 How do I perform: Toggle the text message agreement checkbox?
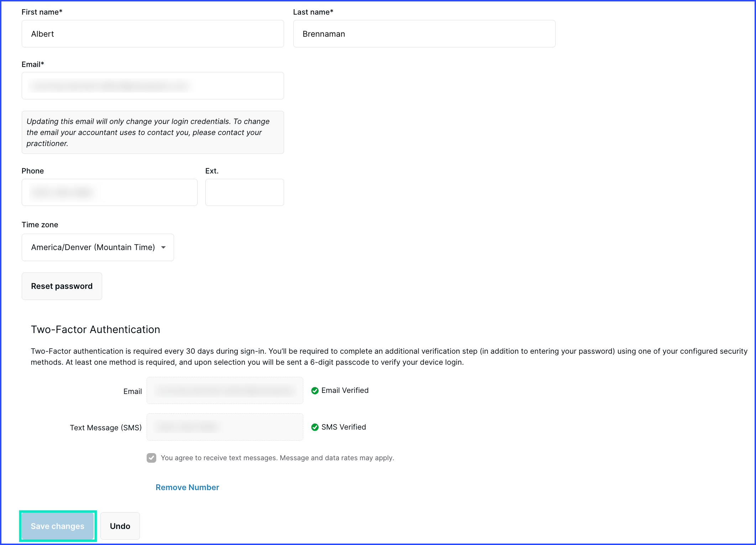(x=151, y=458)
